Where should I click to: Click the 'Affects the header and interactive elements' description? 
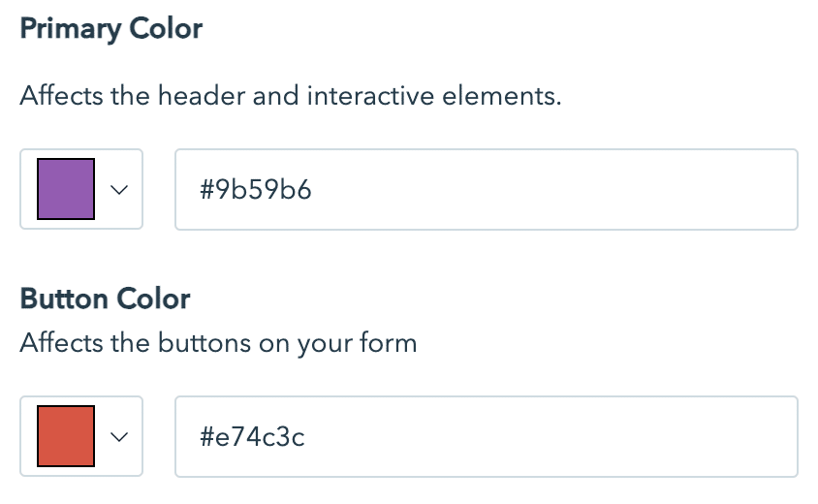coord(290,97)
